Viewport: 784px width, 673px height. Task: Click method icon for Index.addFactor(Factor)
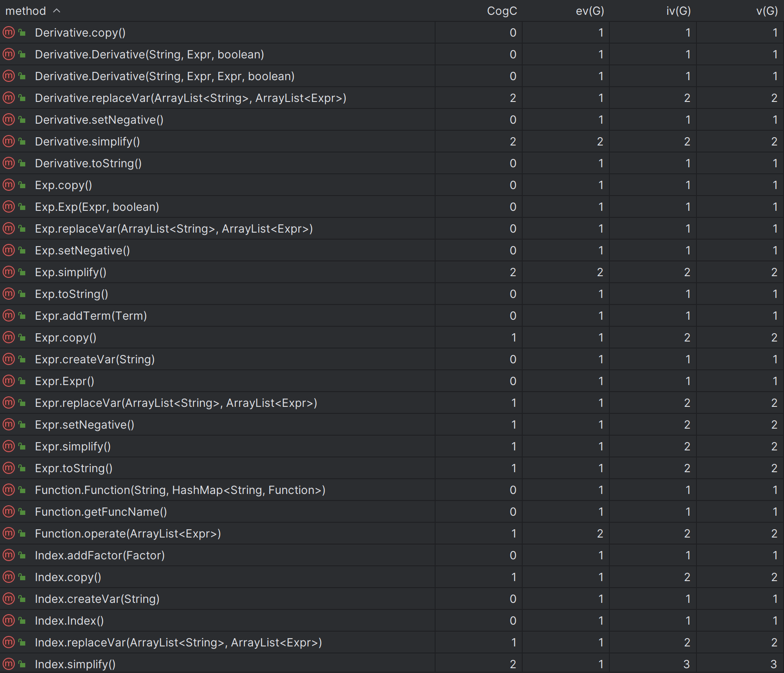pyautogui.click(x=9, y=555)
